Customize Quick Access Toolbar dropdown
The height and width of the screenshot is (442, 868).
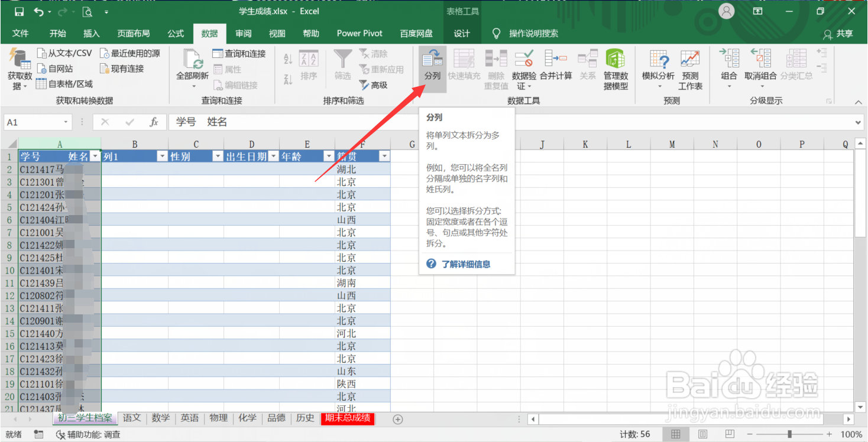pos(106,12)
